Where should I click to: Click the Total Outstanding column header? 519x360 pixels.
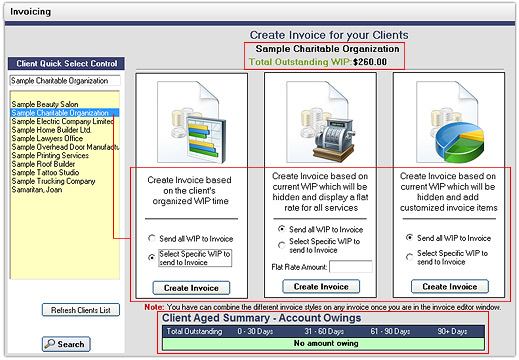click(194, 331)
